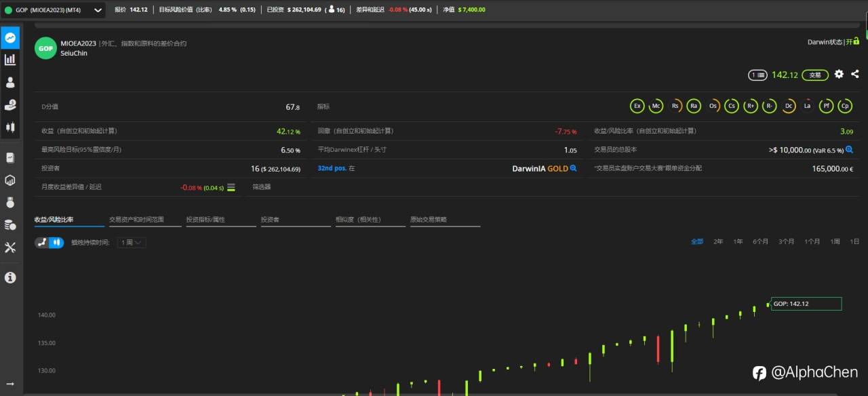The height and width of the screenshot is (396, 868).
Task: Set chart range to 3个月
Action: click(x=787, y=241)
